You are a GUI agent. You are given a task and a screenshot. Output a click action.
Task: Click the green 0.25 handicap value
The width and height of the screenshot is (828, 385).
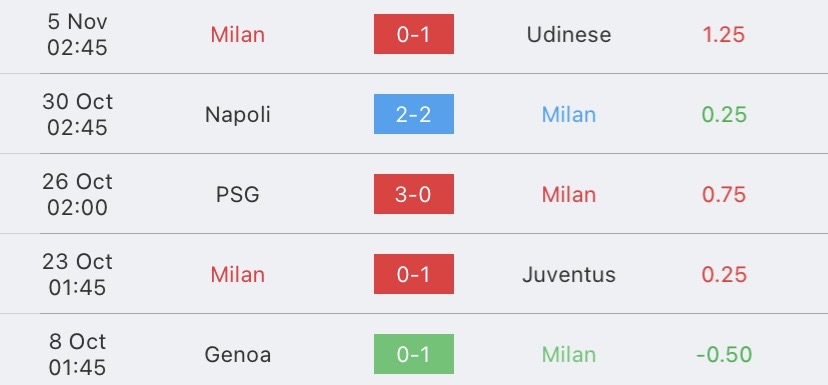pyautogui.click(x=724, y=115)
